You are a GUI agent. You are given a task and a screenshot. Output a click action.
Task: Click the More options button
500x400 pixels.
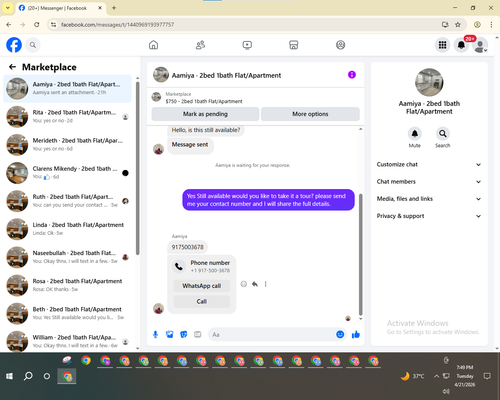coord(310,114)
